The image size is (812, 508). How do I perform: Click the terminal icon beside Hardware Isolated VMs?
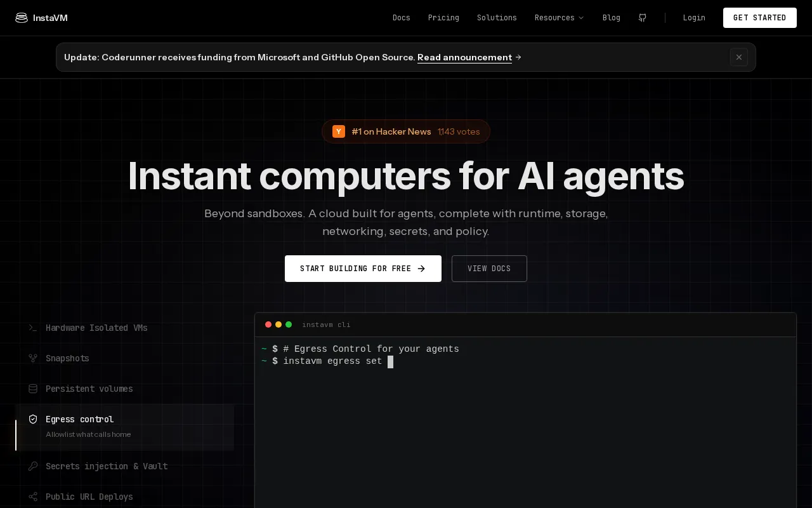(x=33, y=328)
